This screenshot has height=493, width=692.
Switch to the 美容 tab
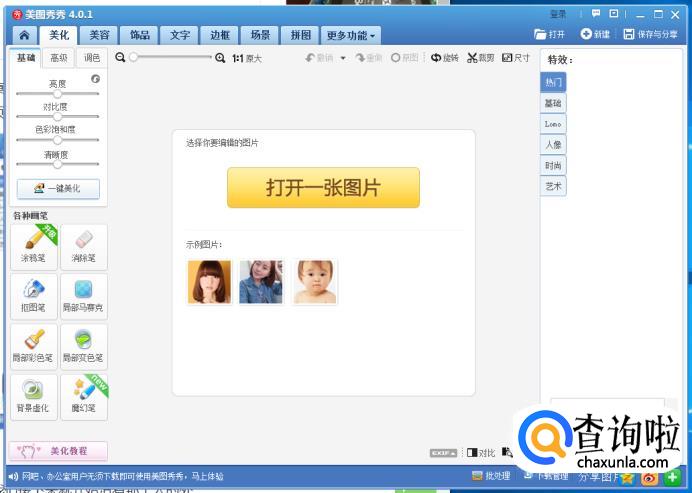(x=99, y=35)
